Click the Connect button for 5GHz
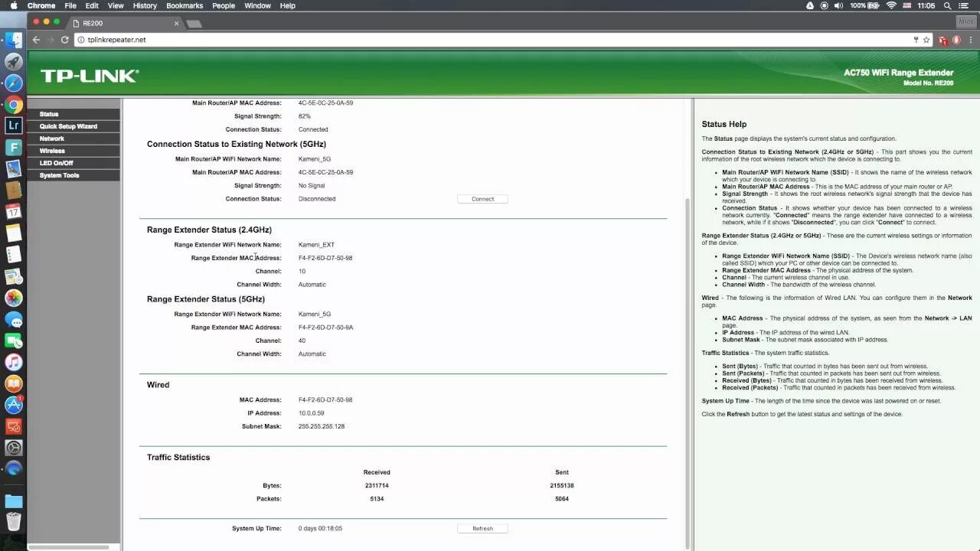Image resolution: width=980 pixels, height=551 pixels. (x=482, y=199)
